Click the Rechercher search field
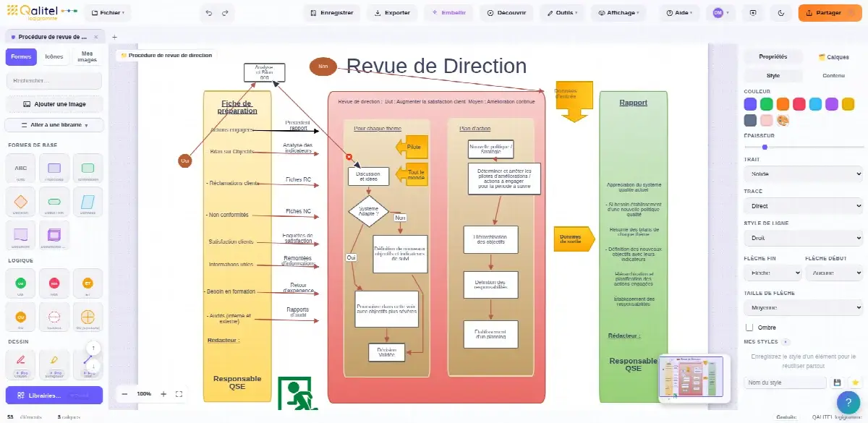 click(x=54, y=80)
